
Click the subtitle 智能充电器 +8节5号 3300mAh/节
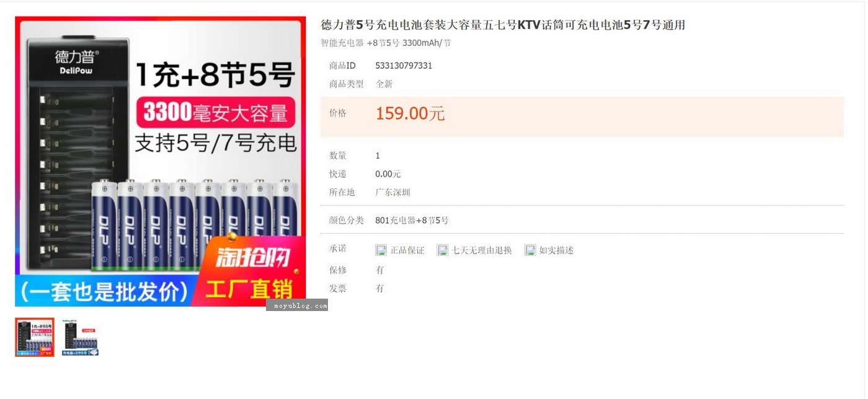(x=386, y=43)
